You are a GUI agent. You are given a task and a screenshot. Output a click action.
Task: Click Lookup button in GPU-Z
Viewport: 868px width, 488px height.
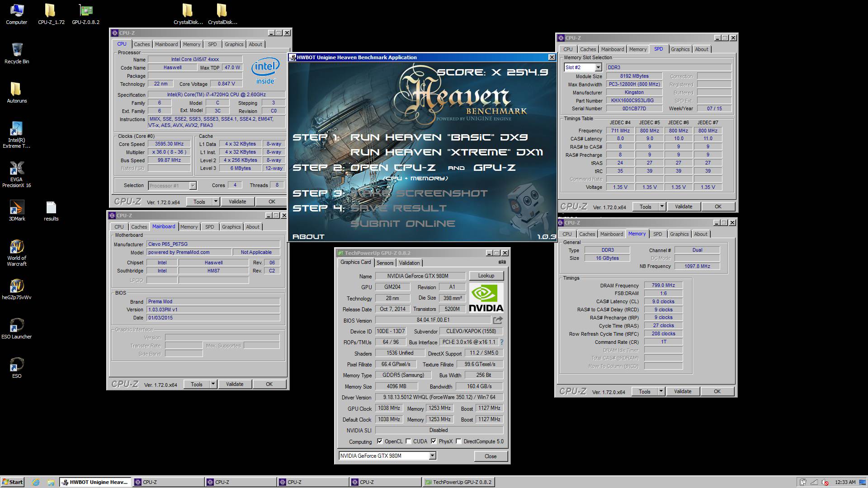pos(486,276)
